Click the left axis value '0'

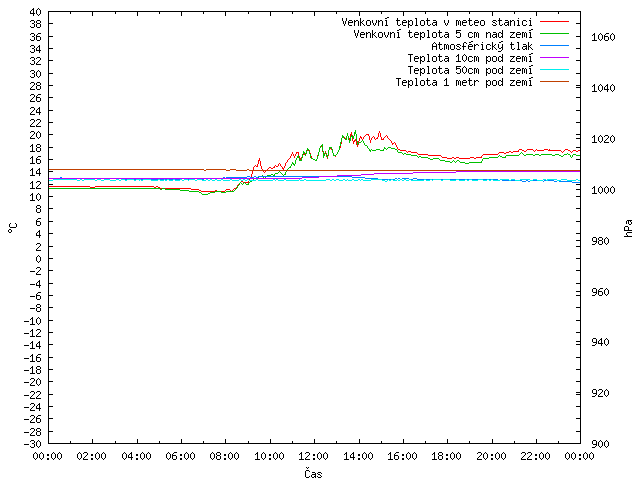pyautogui.click(x=38, y=259)
